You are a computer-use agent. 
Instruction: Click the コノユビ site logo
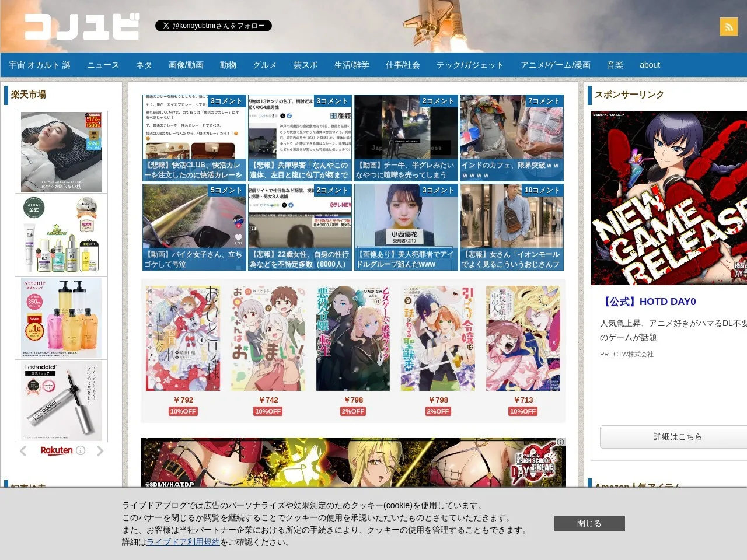tap(82, 26)
